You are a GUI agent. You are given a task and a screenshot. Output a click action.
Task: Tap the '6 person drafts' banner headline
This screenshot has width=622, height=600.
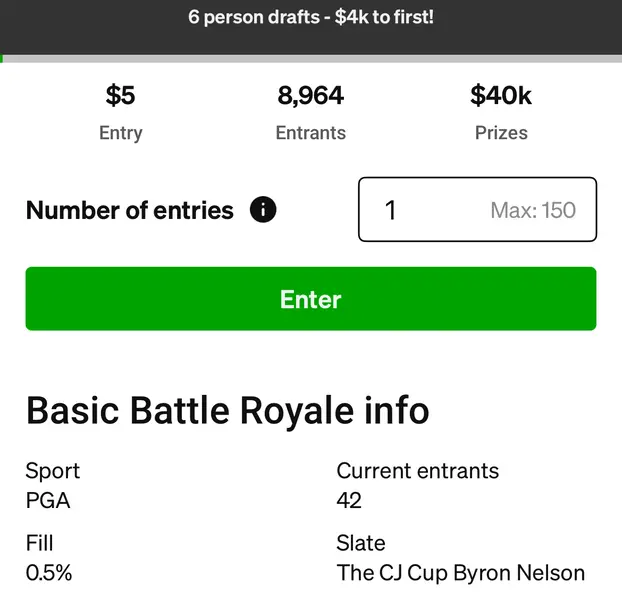coord(311,18)
